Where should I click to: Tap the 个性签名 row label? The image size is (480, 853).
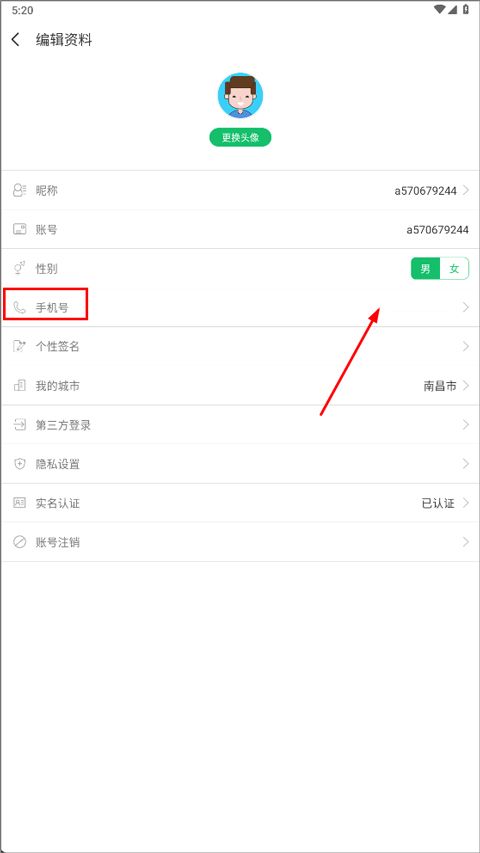pyautogui.click(x=58, y=347)
